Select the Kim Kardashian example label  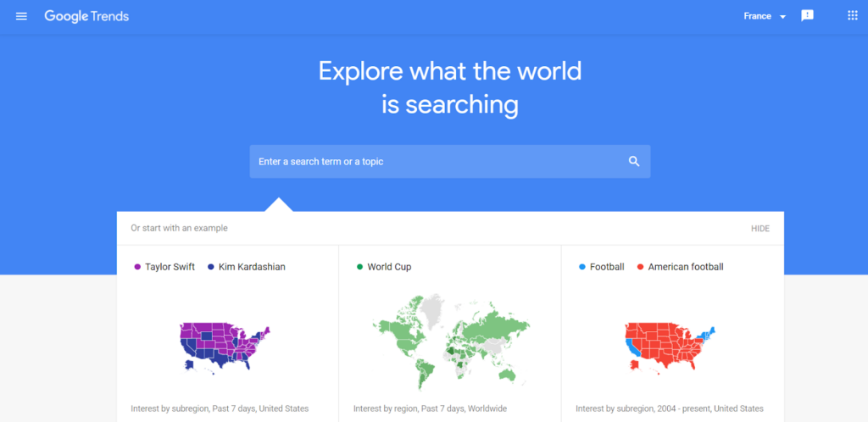click(x=252, y=267)
